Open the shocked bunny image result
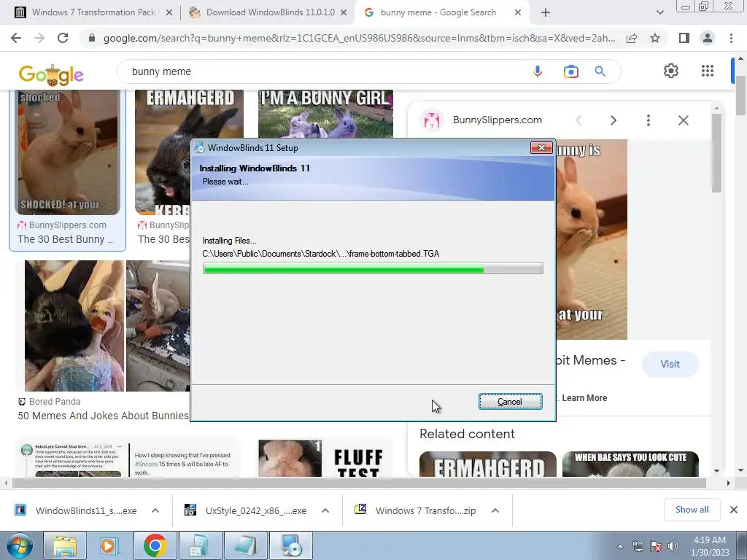Screen dimensions: 747x560 pos(68,152)
